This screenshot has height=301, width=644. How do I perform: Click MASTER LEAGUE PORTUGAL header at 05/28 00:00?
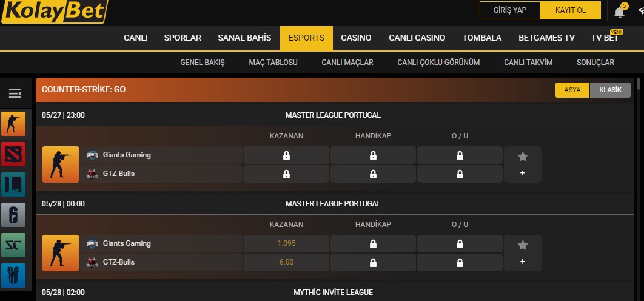tap(333, 204)
